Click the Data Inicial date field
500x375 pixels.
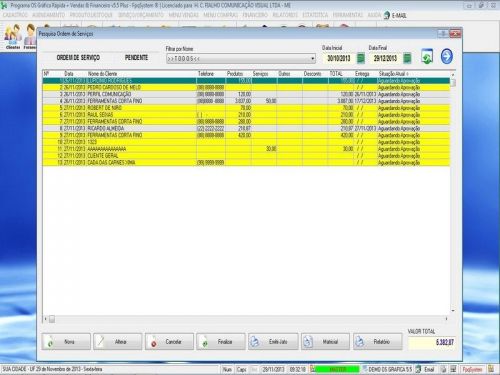point(339,58)
